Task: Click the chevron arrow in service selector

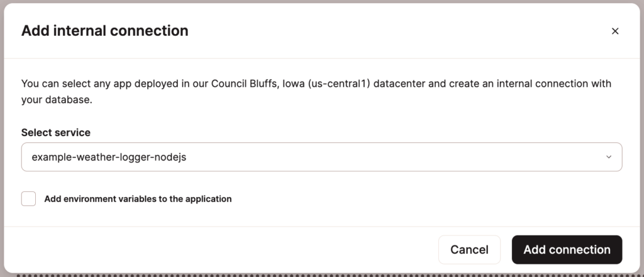Action: pyautogui.click(x=608, y=157)
